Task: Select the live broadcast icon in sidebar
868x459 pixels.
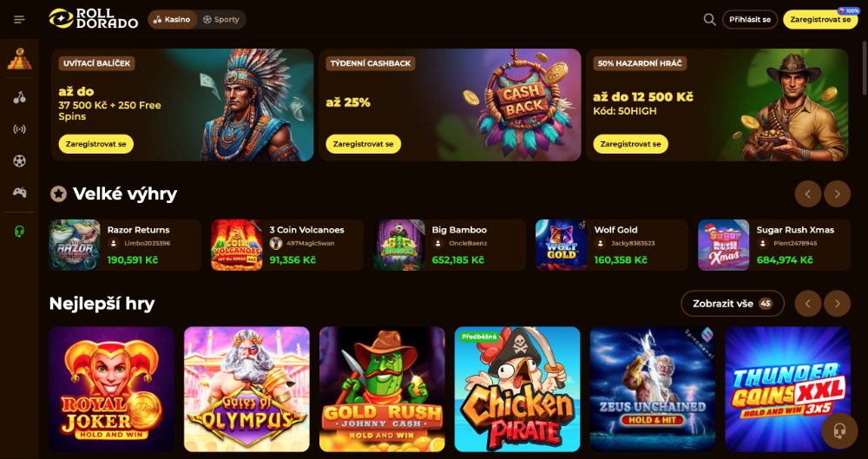Action: click(x=19, y=129)
